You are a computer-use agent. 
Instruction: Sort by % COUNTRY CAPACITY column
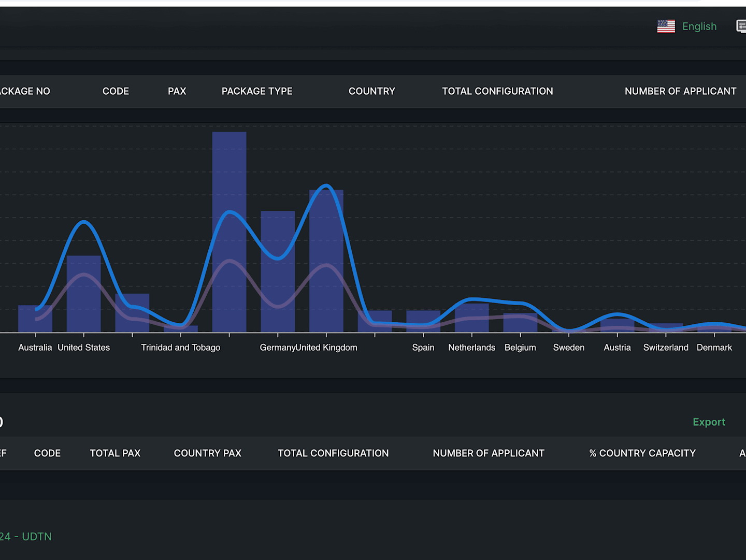coord(642,453)
